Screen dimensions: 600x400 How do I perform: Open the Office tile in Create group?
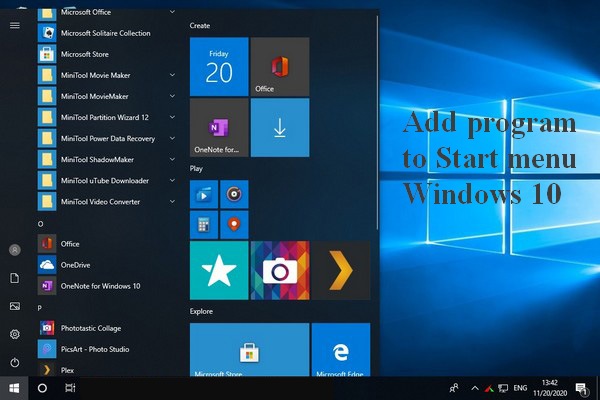(280, 67)
